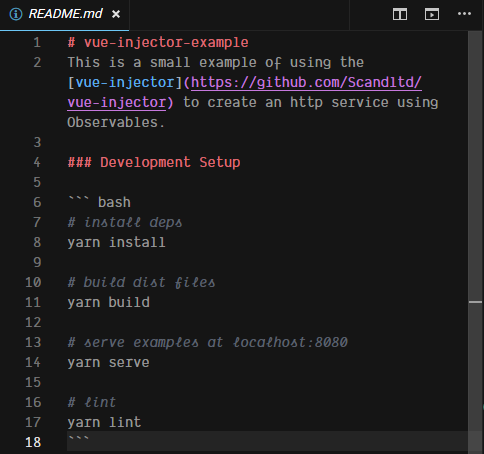Click the word 'Observables.'
The height and width of the screenshot is (454, 484).
click(116, 122)
